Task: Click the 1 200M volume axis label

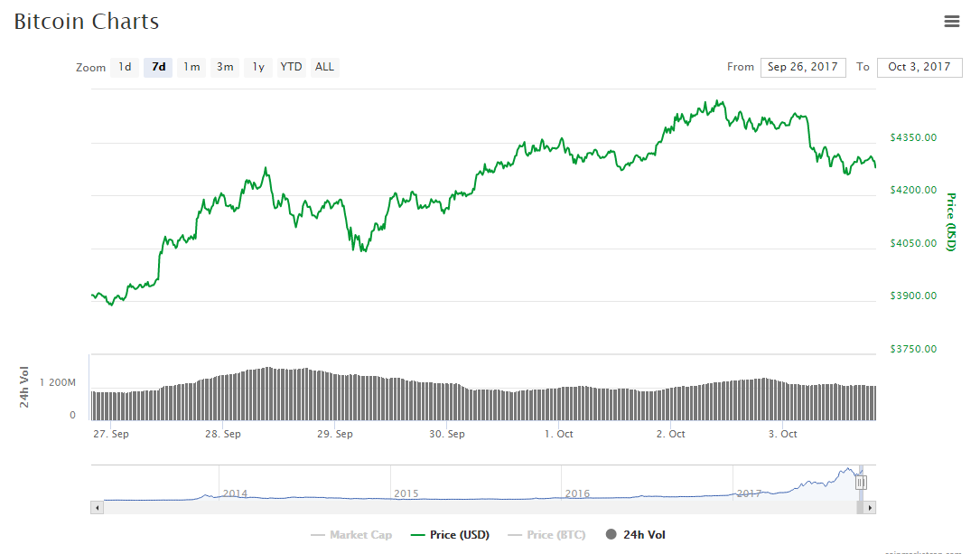Action: coord(58,382)
